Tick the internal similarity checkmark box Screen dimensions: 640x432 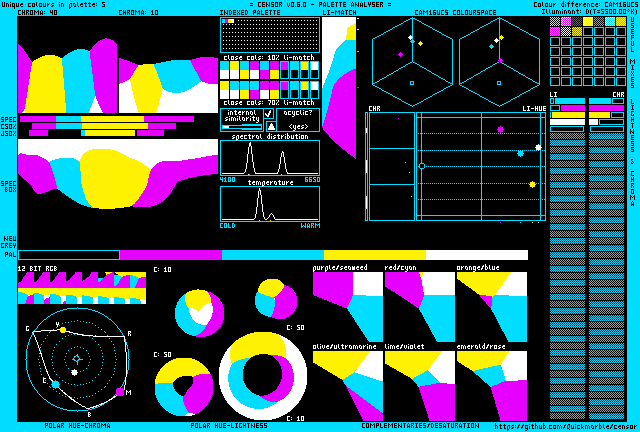pos(268,113)
